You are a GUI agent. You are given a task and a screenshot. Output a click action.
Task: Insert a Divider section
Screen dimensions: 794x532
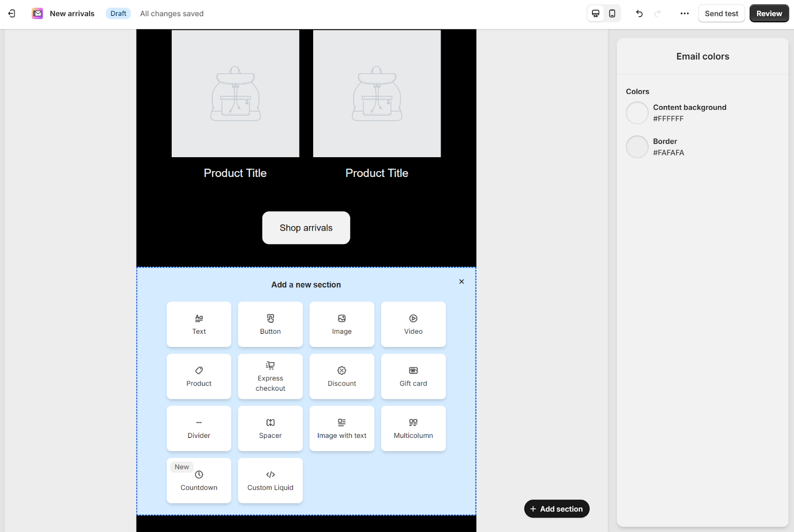point(198,428)
